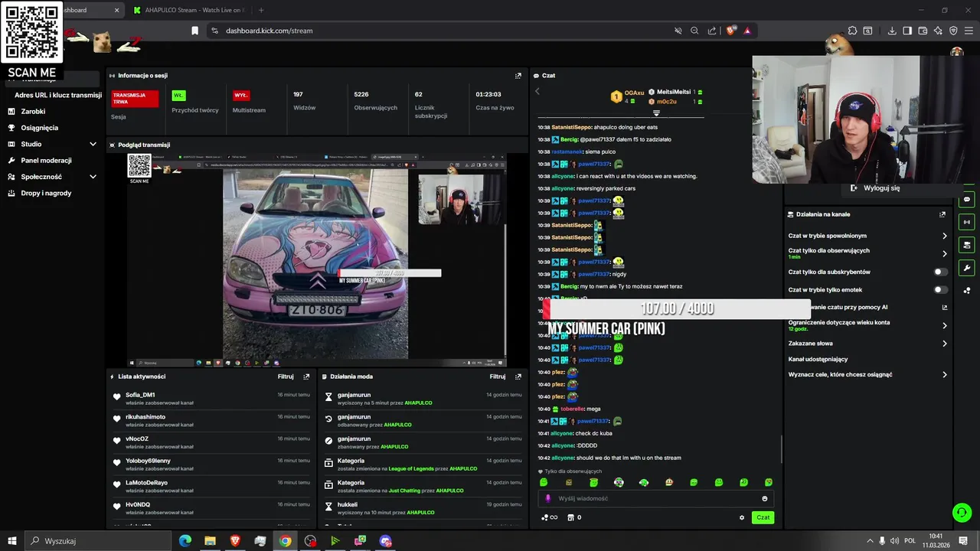980x551 pixels.
Task: Toggle Czat tylko dla subskrybentów
Action: click(941, 272)
